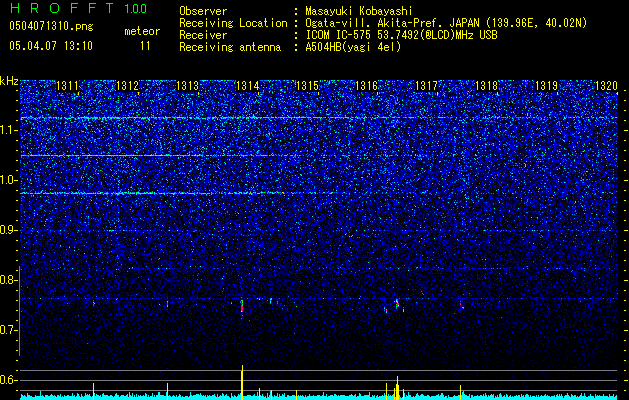Click the 1319 time axis label

coord(546,86)
